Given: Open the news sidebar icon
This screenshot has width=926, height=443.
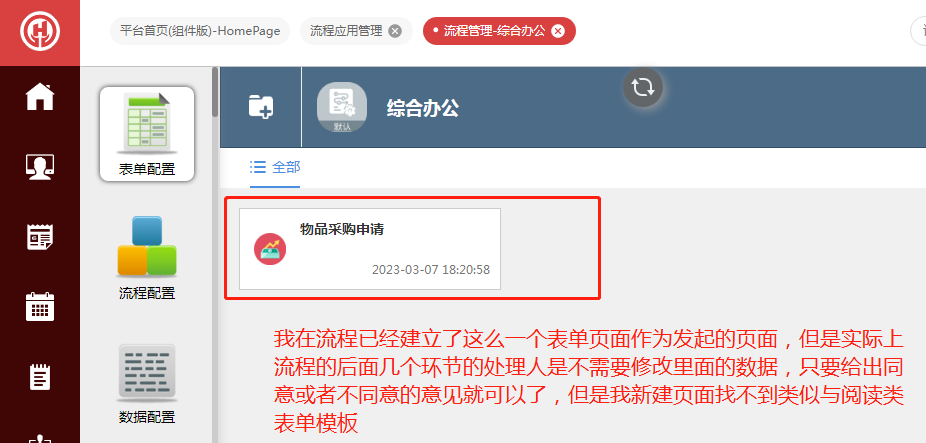Looking at the screenshot, I should (40, 237).
